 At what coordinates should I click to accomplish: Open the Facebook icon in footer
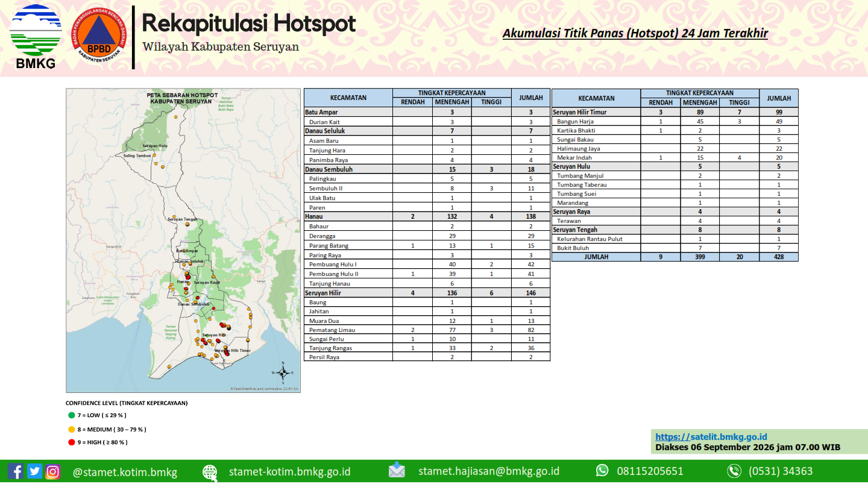click(x=16, y=471)
